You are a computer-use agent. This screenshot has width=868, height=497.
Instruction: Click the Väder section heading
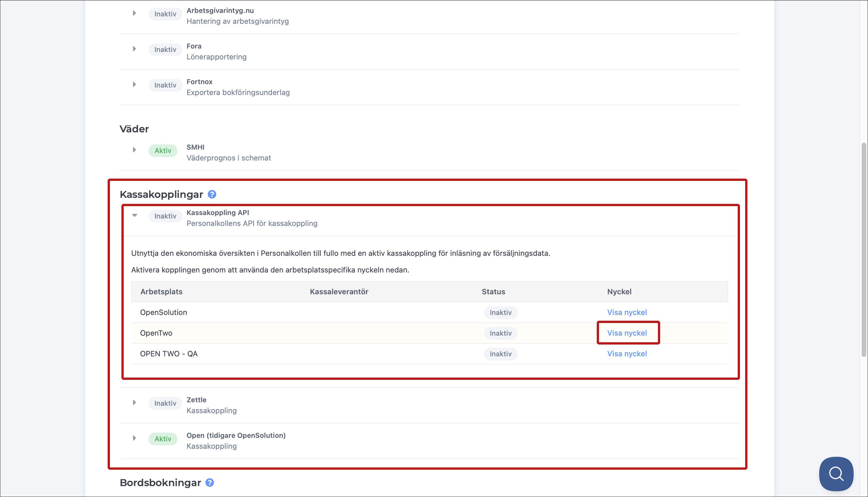tap(134, 129)
